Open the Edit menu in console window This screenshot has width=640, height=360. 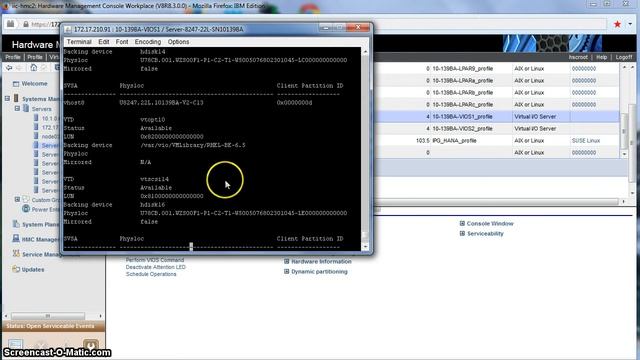point(104,42)
